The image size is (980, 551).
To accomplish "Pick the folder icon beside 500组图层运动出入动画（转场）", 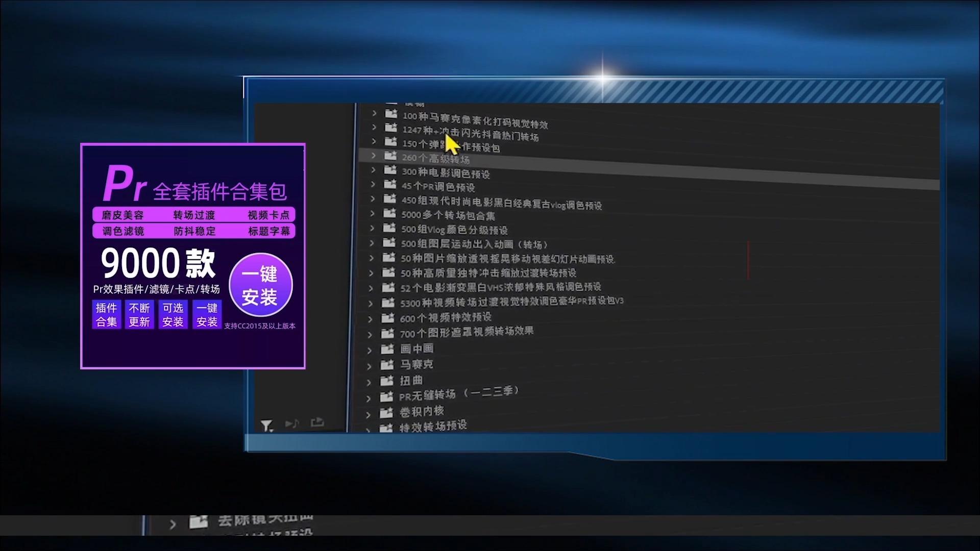I will (389, 242).
